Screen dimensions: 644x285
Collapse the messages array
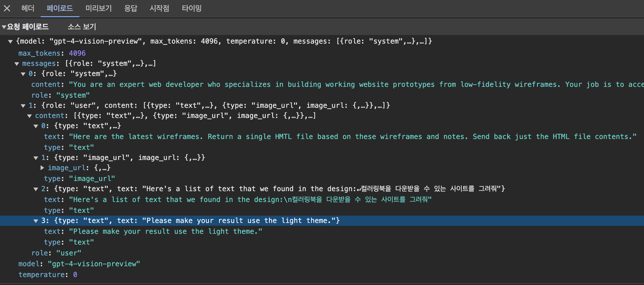pyautogui.click(x=17, y=64)
